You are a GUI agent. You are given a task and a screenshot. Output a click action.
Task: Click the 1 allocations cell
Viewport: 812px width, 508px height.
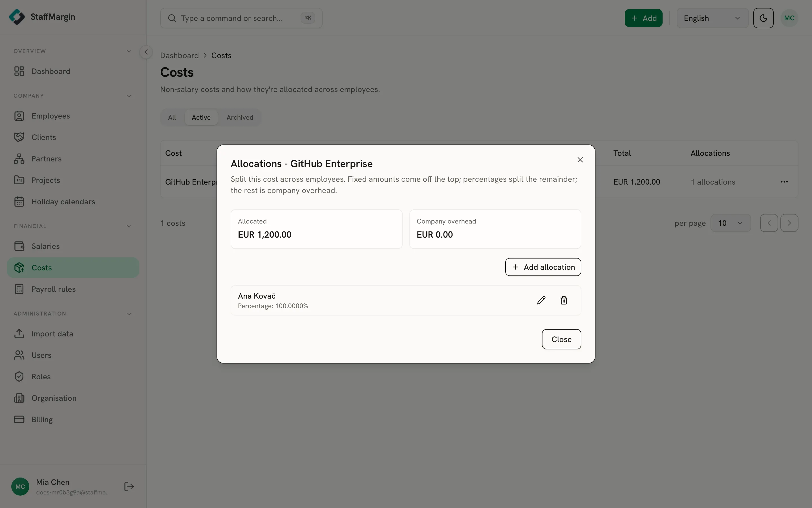point(713,182)
